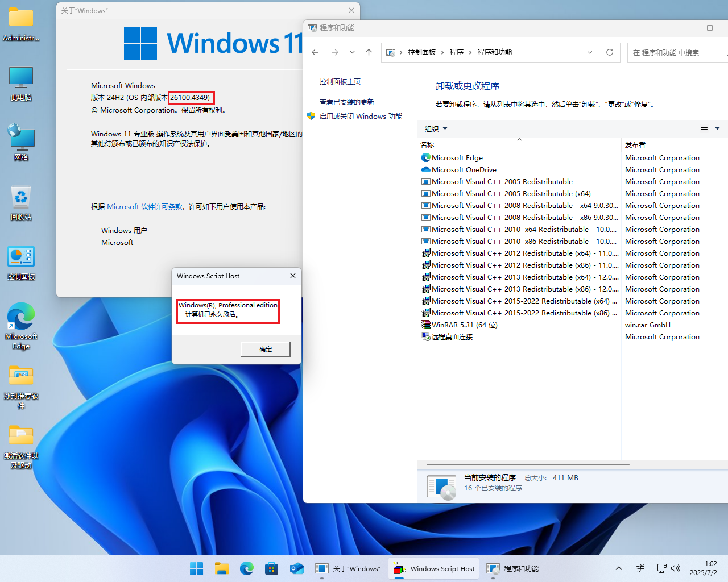Click 查看已安装的更新 link
This screenshot has height=582, width=728.
[x=346, y=102]
